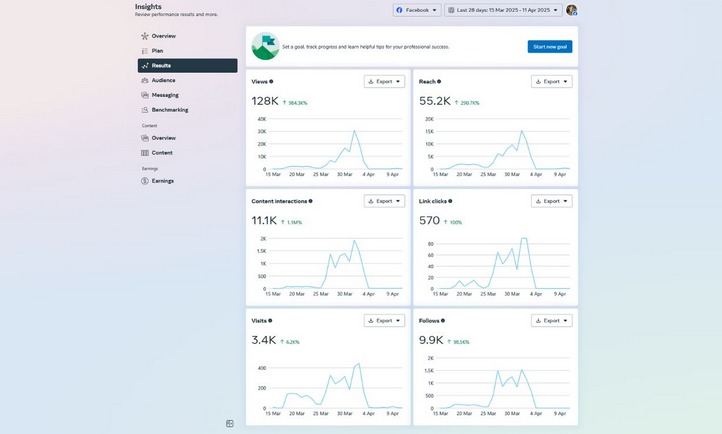
Task: Click the info icon beside Content interactions
Action: [310, 201]
